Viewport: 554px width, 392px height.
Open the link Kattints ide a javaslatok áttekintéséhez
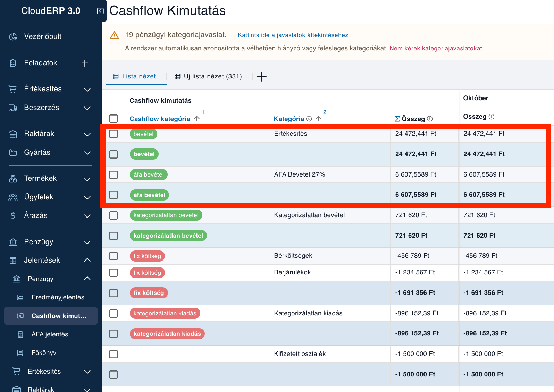293,35
